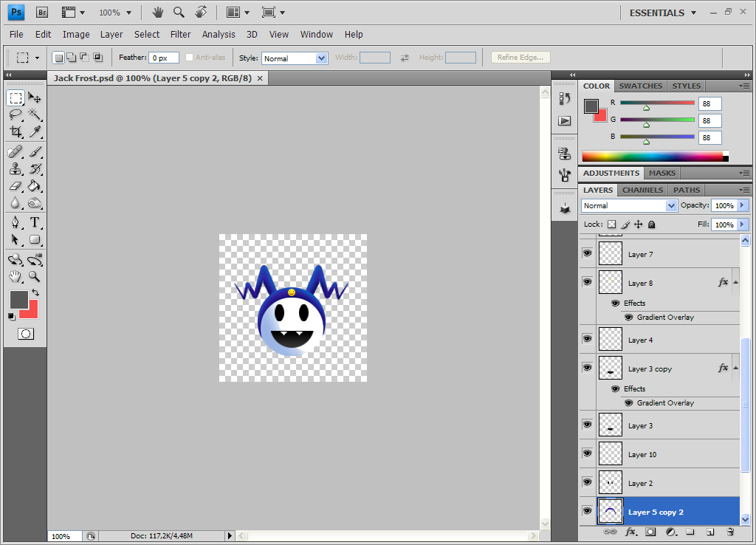
Task: Select the Clone Stamp tool
Action: 16,169
